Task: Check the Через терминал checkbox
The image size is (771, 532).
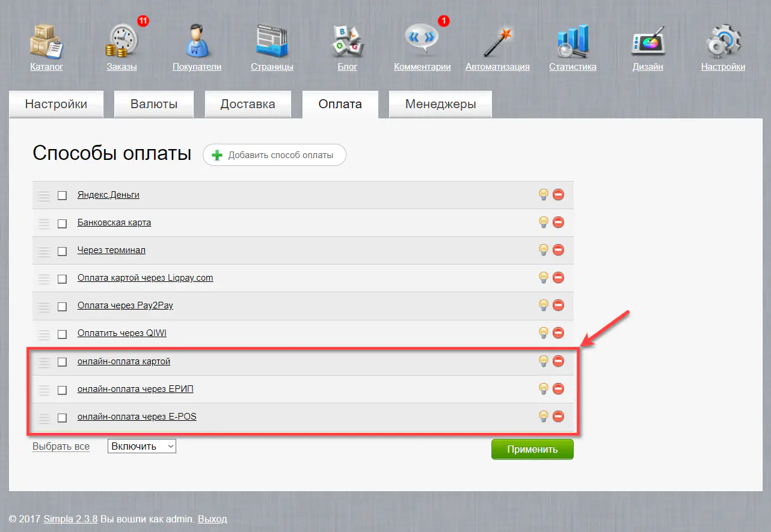Action: [x=62, y=251]
